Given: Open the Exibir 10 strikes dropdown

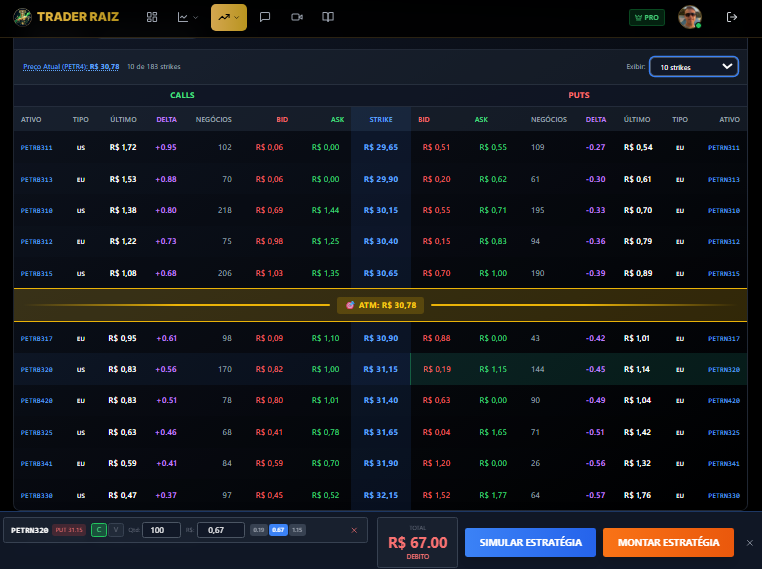Looking at the screenshot, I should (x=693, y=67).
